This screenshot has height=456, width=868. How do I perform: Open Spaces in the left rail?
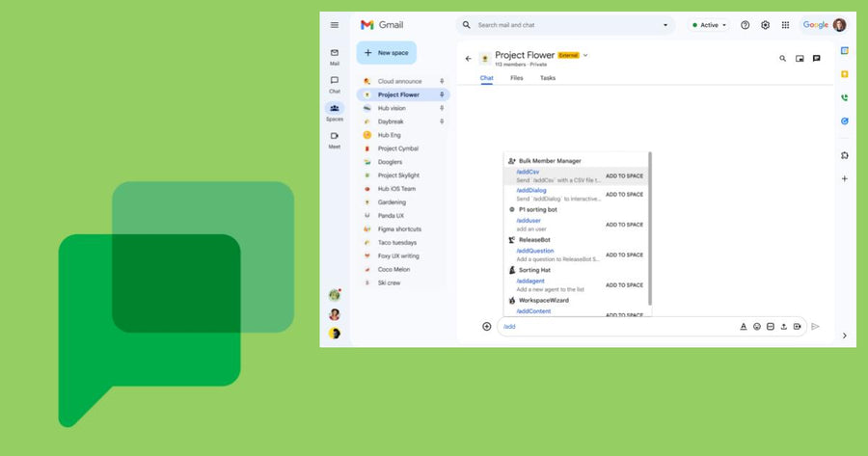click(335, 112)
